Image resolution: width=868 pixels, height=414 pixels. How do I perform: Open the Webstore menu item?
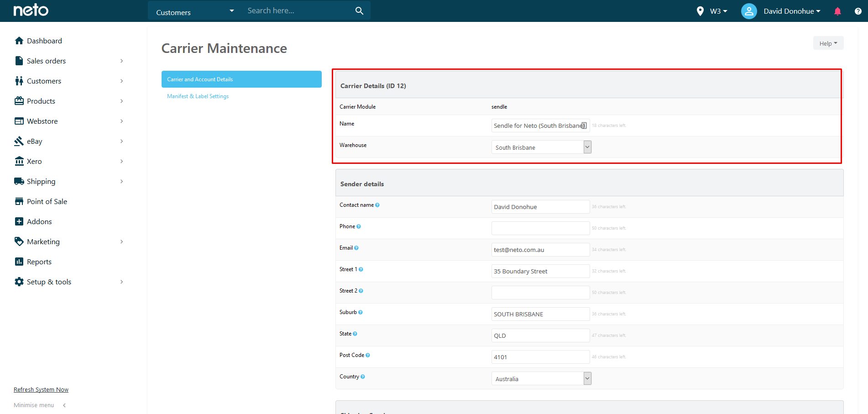[x=42, y=121]
